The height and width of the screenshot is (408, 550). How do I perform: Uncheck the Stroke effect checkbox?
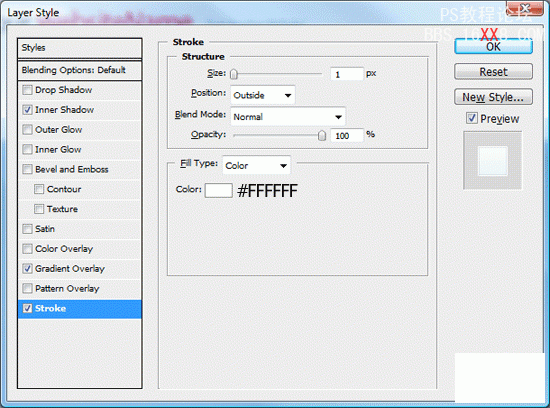click(27, 308)
